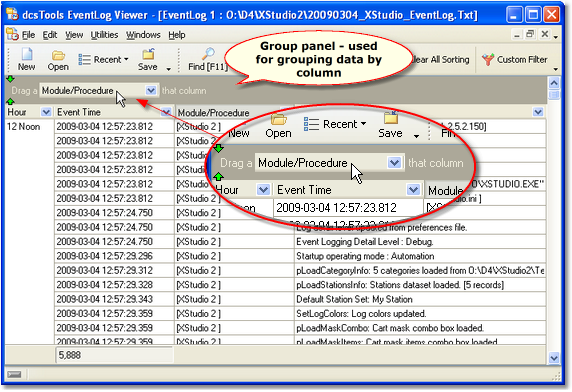The width and height of the screenshot is (572, 392).
Task: Click the Open folder toolbar icon
Action: 58,55
